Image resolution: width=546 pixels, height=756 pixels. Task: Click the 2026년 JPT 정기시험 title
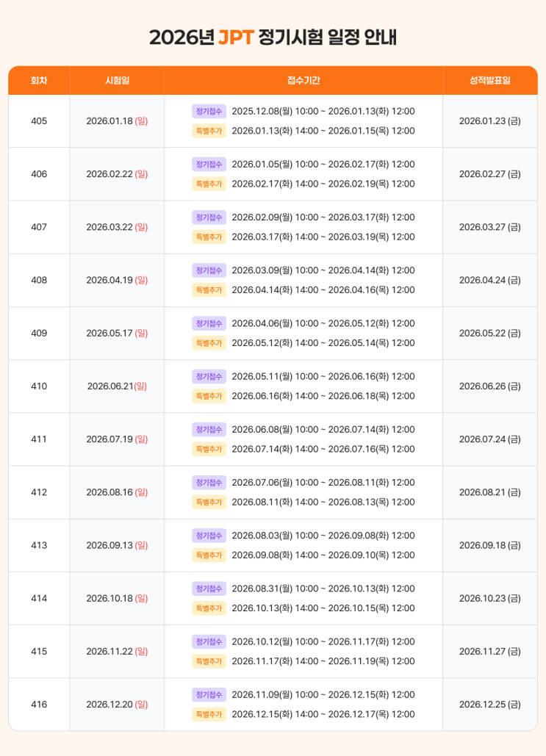[273, 37]
